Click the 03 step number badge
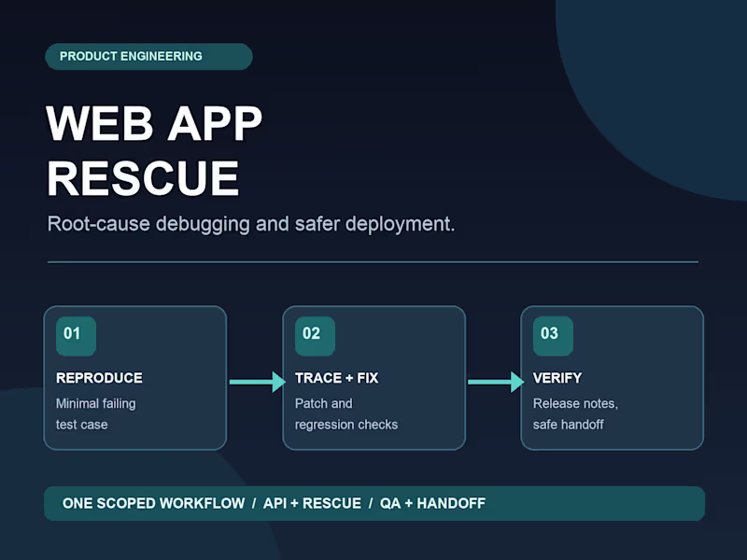Viewport: 747px width, 560px height. [x=553, y=336]
